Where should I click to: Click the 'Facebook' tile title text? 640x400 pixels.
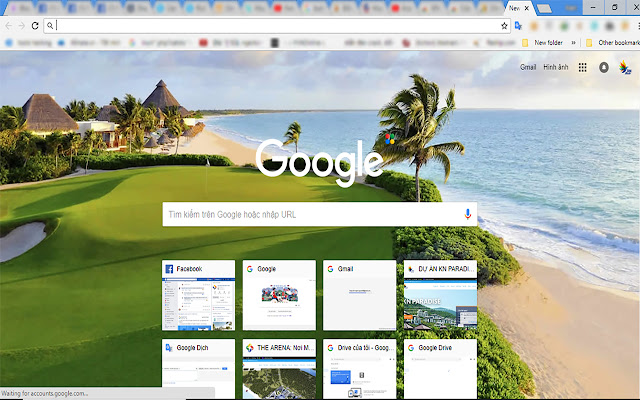coord(189,269)
